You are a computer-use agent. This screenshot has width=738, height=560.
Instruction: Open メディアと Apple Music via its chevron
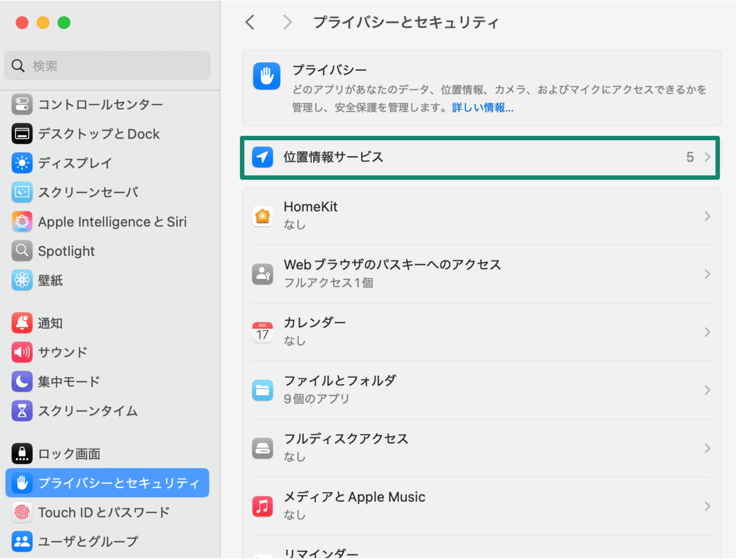(x=708, y=506)
